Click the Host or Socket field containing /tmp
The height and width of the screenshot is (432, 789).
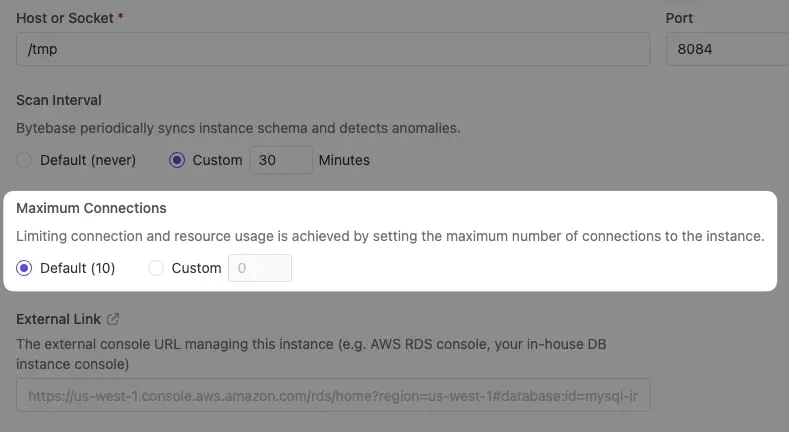click(x=333, y=49)
